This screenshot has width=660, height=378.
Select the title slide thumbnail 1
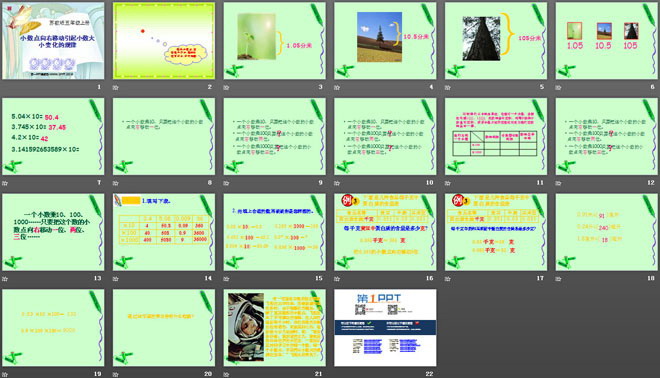tap(53, 40)
